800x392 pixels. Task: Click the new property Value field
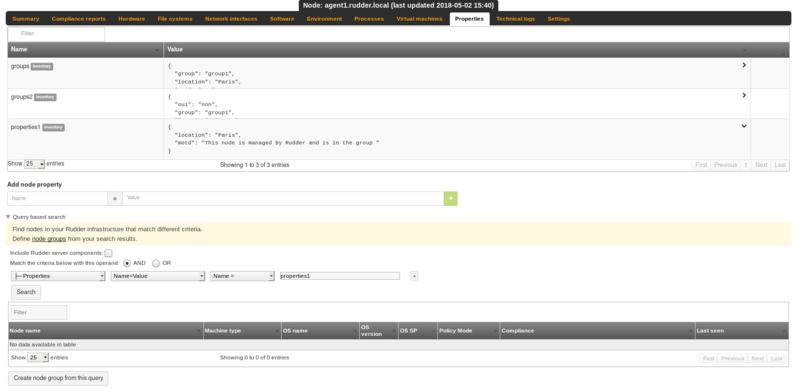pyautogui.click(x=283, y=199)
